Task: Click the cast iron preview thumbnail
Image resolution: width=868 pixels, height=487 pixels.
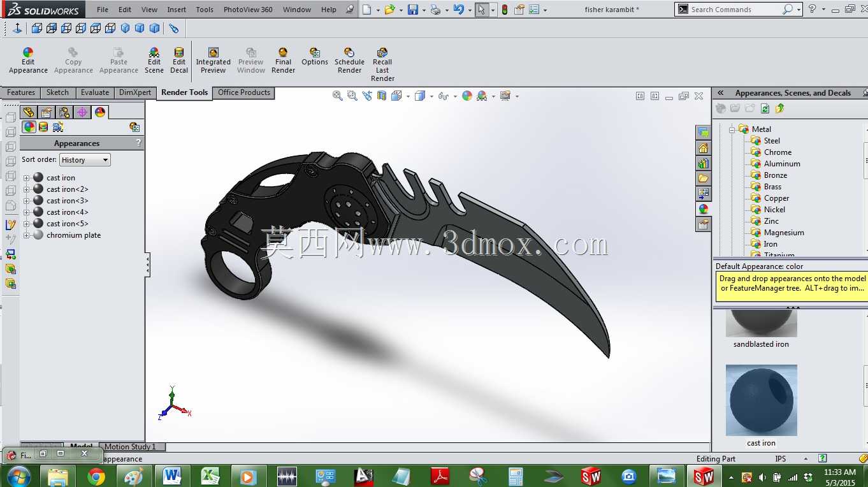Action: [x=761, y=400]
